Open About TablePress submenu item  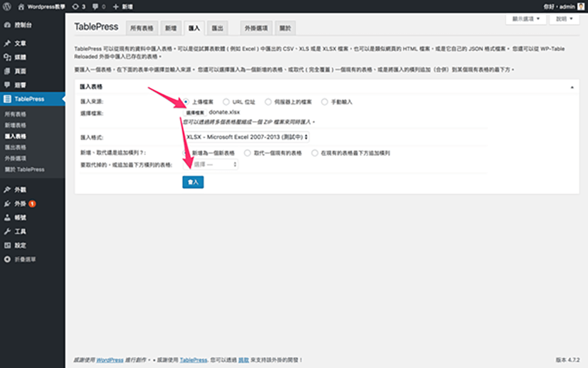[x=24, y=170]
